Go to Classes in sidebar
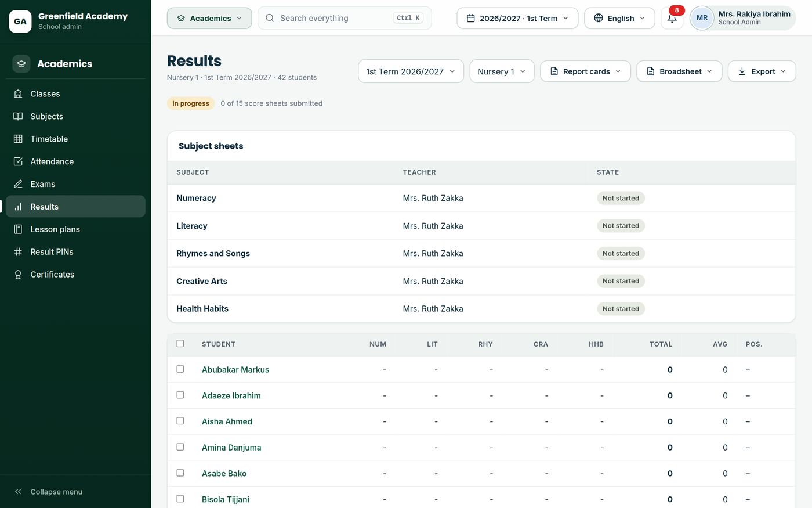The image size is (812, 508). (x=75, y=94)
